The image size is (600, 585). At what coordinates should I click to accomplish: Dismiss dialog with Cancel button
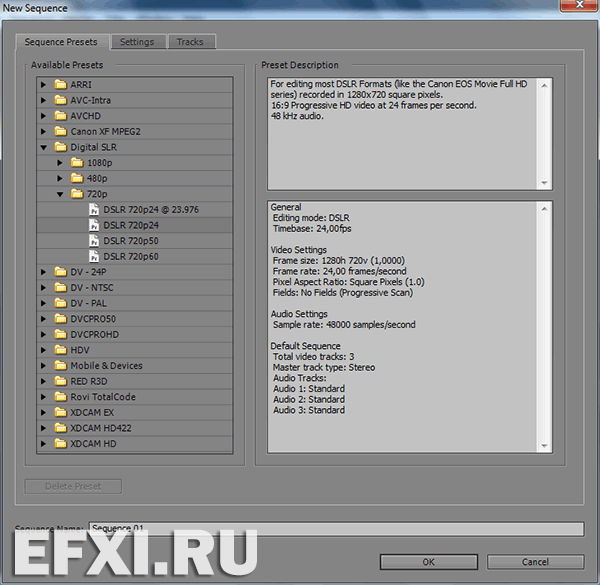tap(535, 562)
